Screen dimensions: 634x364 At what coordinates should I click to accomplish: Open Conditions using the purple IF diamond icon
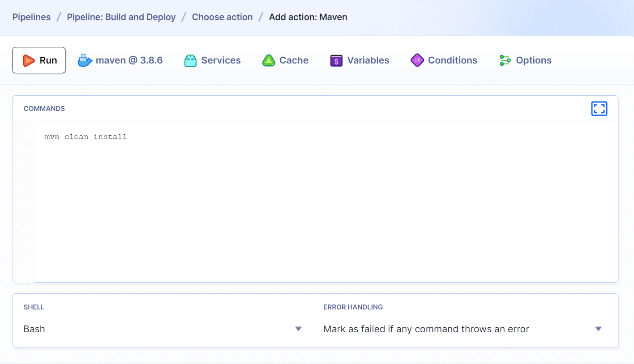point(416,60)
